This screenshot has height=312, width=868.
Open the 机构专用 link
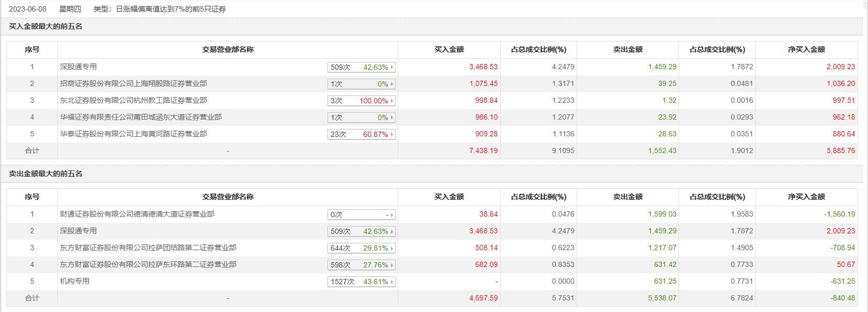pyautogui.click(x=75, y=281)
